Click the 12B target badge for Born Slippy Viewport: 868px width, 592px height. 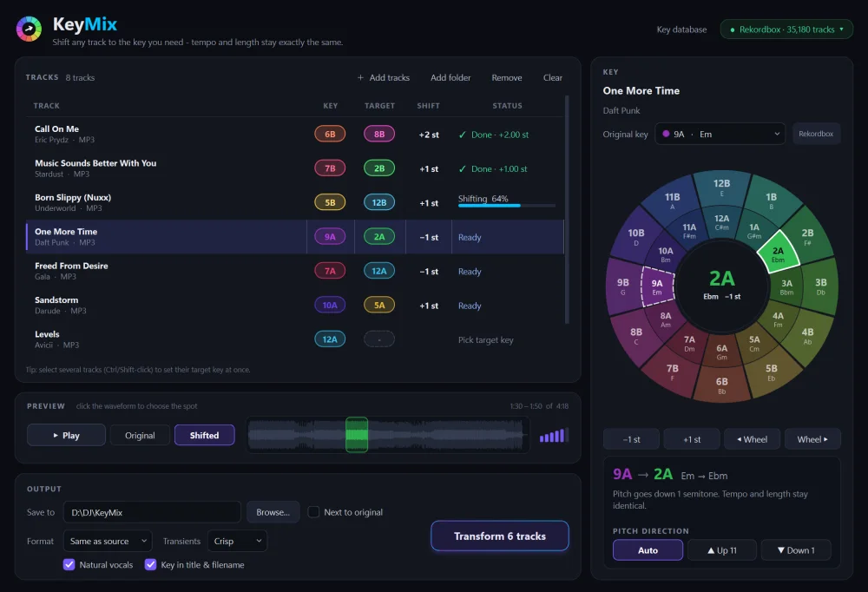click(x=379, y=203)
